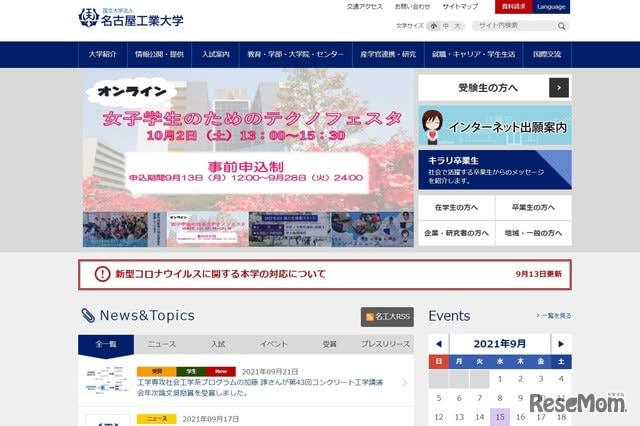
Task: Click the 2021年09月17日 news date
Action: coord(211,419)
